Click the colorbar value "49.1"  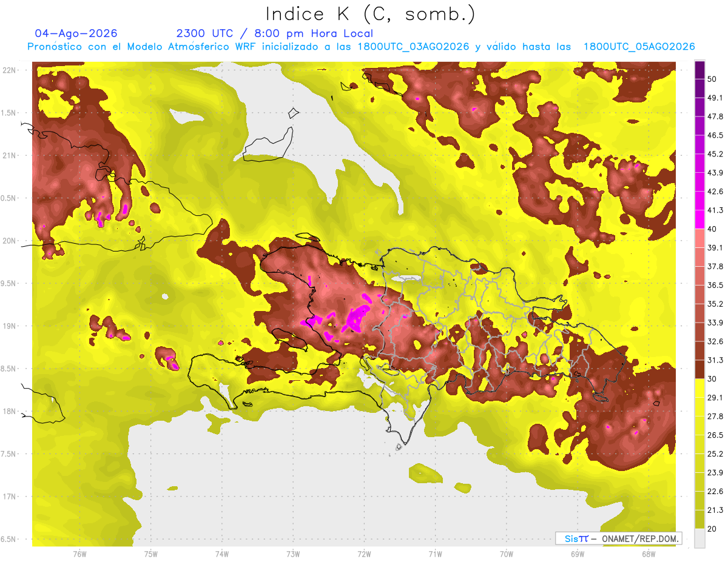tap(715, 98)
